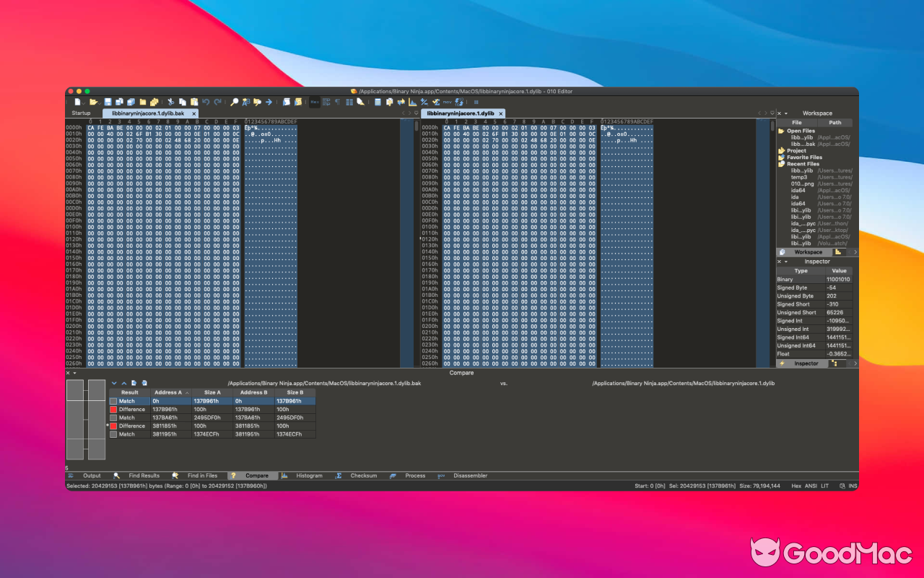Toggle Hex display mode in the toolbar
Image resolution: width=924 pixels, height=578 pixels.
point(315,100)
